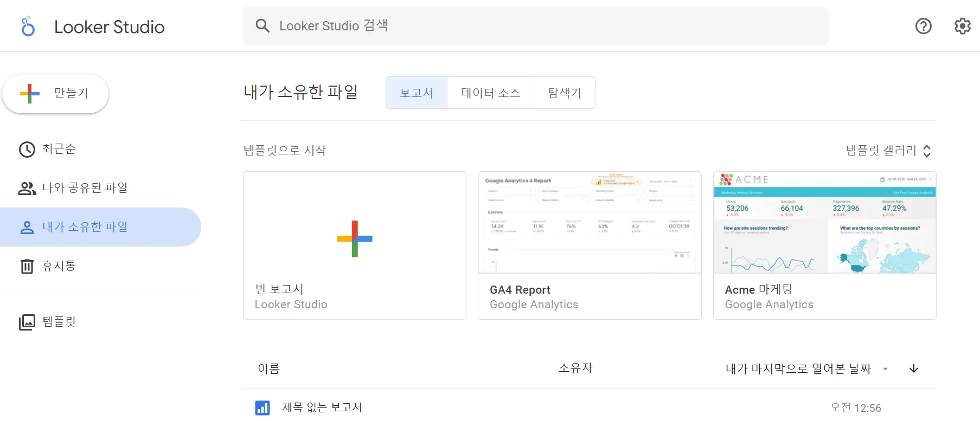Screen dimensions: 980x421
Task: Click the 템플릿으로 시작 heading
Action: coord(285,150)
